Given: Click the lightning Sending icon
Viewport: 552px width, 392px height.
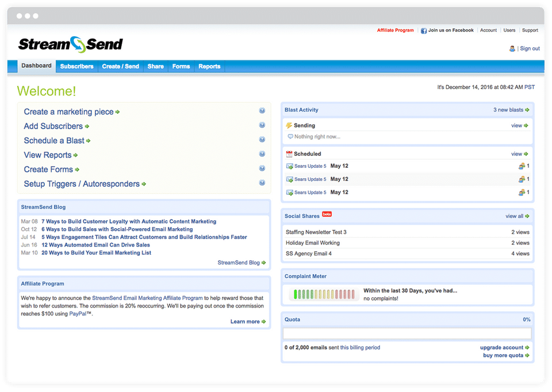Looking at the screenshot, I should click(x=289, y=125).
